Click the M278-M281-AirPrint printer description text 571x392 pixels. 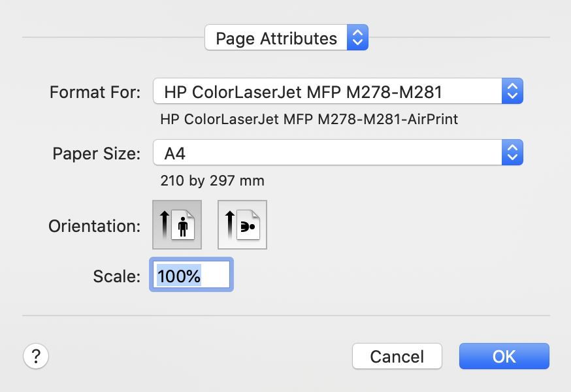pyautogui.click(x=309, y=119)
